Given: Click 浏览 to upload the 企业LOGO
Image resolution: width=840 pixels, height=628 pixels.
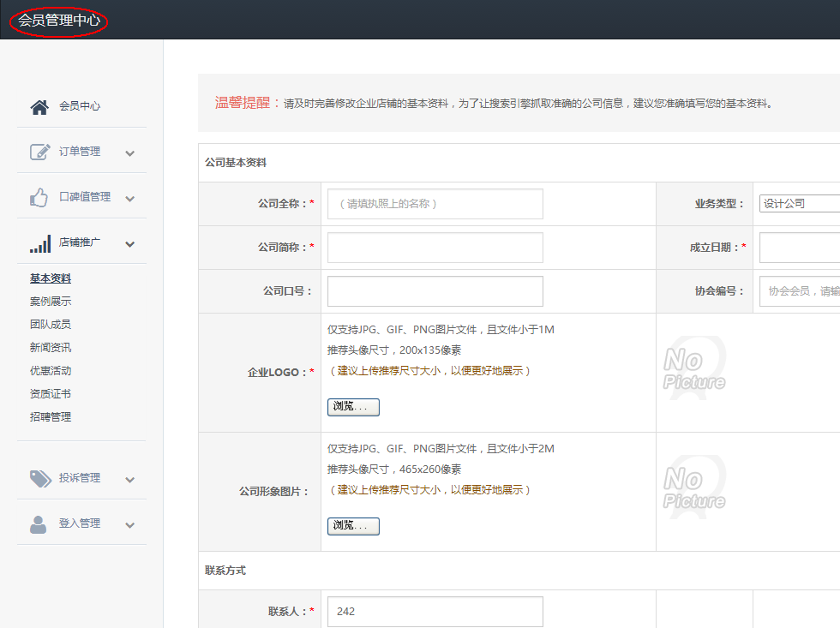Looking at the screenshot, I should pyautogui.click(x=352, y=406).
